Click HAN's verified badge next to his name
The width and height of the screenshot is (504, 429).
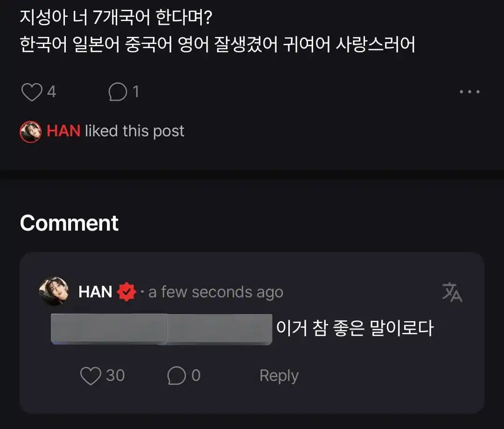[x=125, y=291]
